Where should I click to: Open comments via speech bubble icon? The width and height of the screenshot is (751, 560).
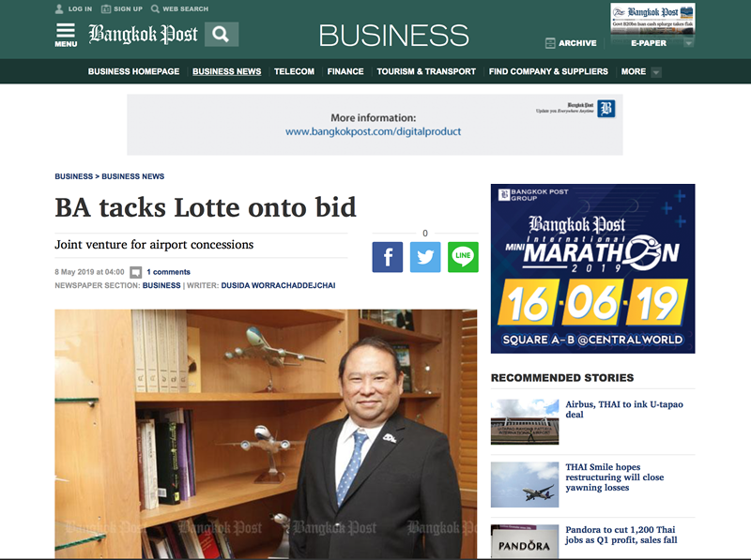click(136, 272)
